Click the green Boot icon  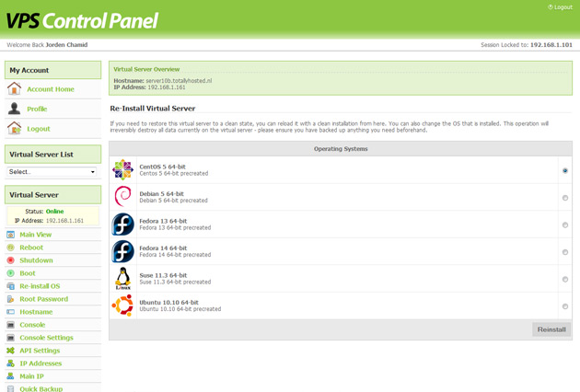(11, 273)
